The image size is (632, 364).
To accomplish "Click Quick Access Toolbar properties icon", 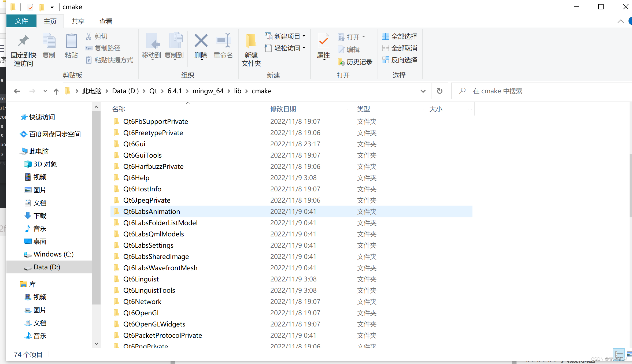I will click(30, 7).
